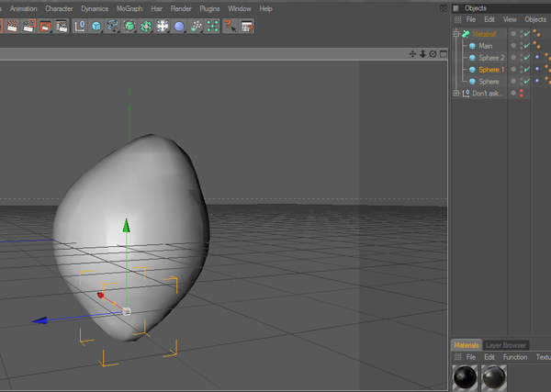551x392 pixels.
Task: Click the blue Cube primitive icon
Action: tap(96, 27)
